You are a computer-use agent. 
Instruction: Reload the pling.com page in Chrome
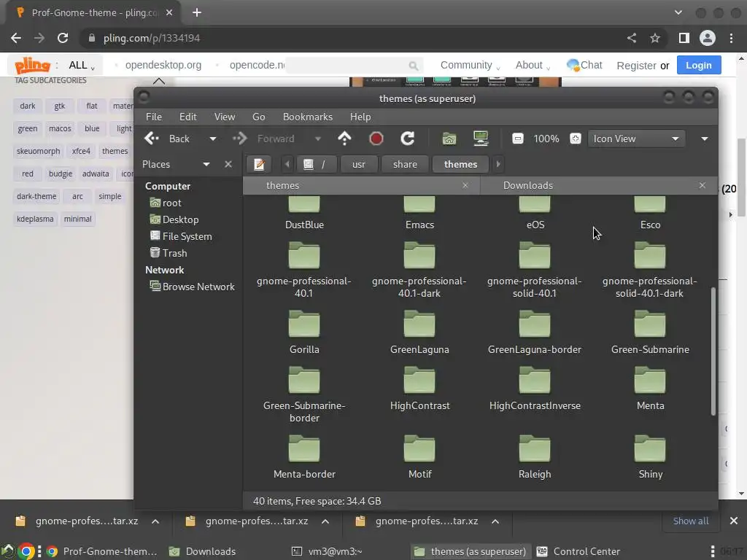[63, 38]
